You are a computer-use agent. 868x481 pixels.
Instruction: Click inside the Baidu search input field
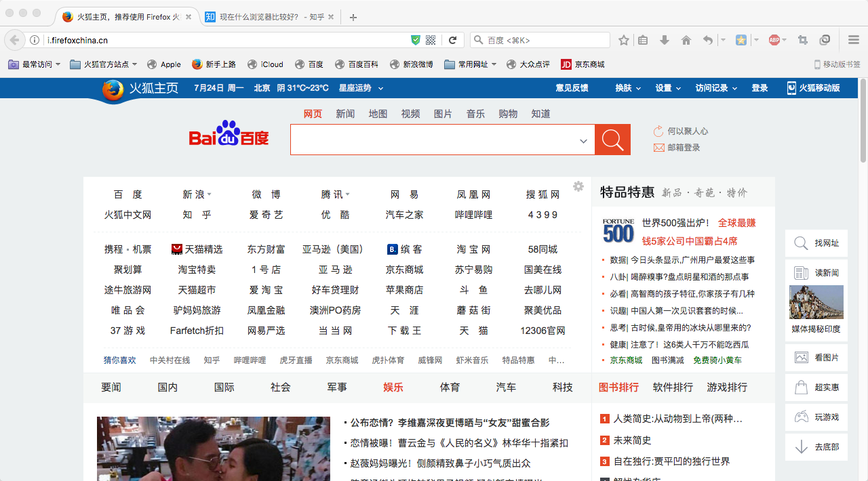pyautogui.click(x=434, y=140)
